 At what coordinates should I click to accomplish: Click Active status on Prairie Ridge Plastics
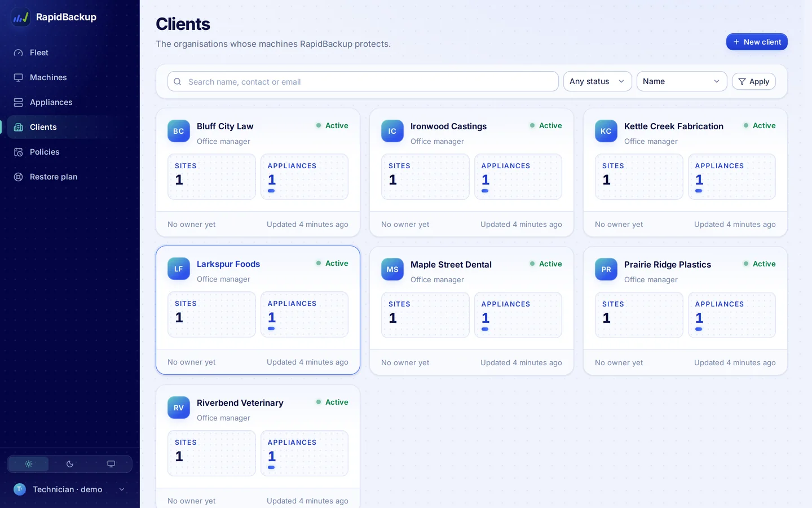click(759, 264)
